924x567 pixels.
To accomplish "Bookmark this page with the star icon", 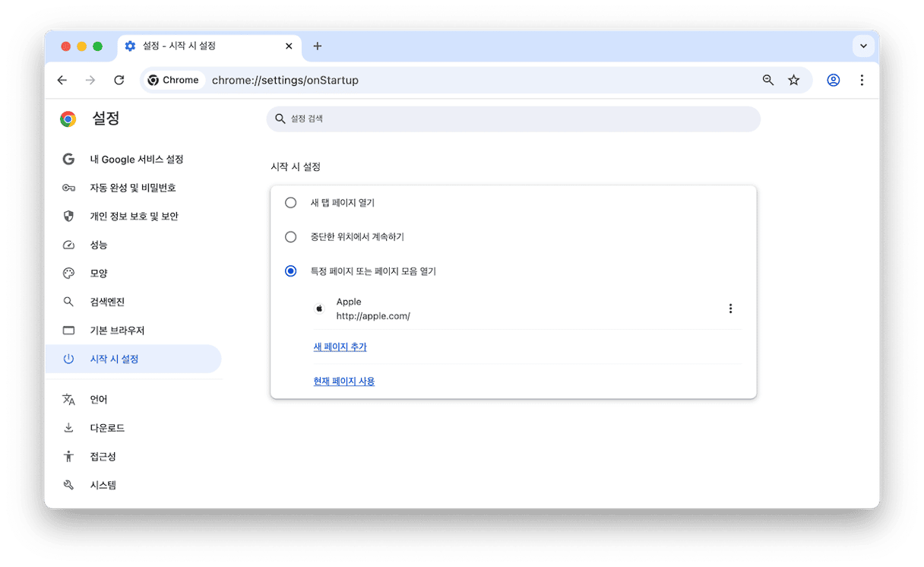I will [x=794, y=80].
